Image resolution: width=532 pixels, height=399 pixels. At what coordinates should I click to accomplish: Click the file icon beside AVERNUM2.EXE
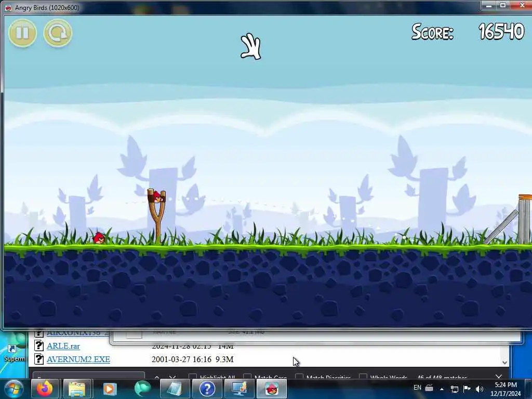pos(39,359)
